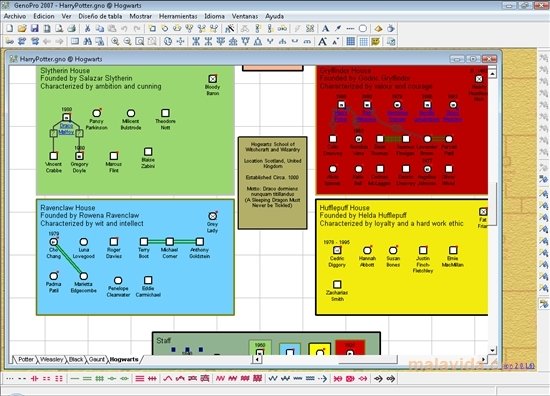Select the Theodore Nott square node
The height and width of the screenshot is (396, 550).
(165, 113)
